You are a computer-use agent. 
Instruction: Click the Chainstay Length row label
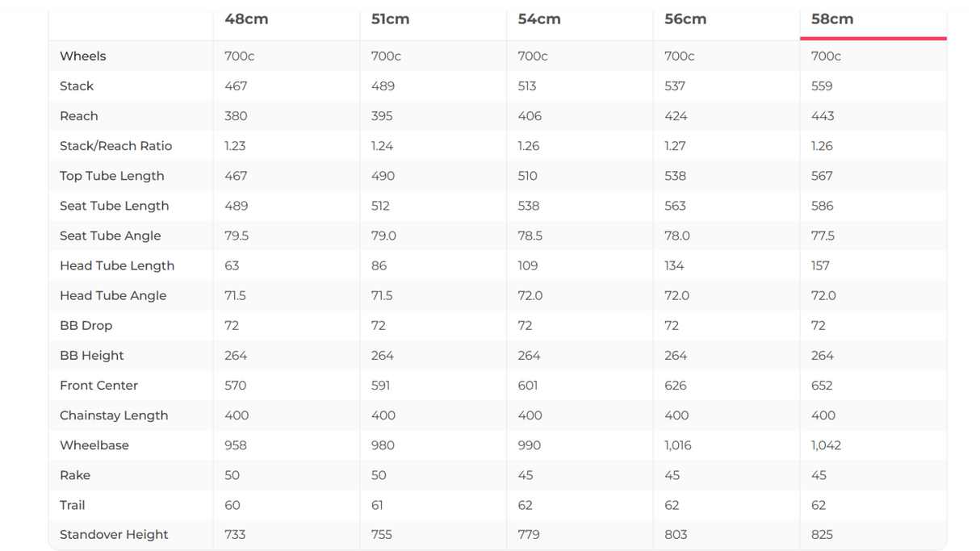pyautogui.click(x=114, y=415)
